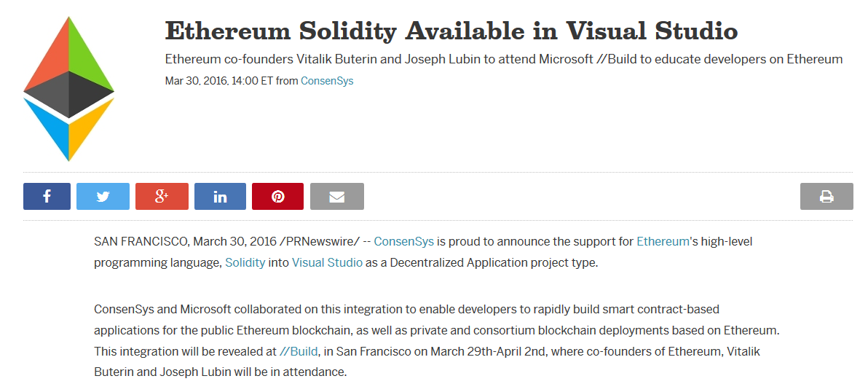Share the article on Twitter
The width and height of the screenshot is (868, 384).
103,196
